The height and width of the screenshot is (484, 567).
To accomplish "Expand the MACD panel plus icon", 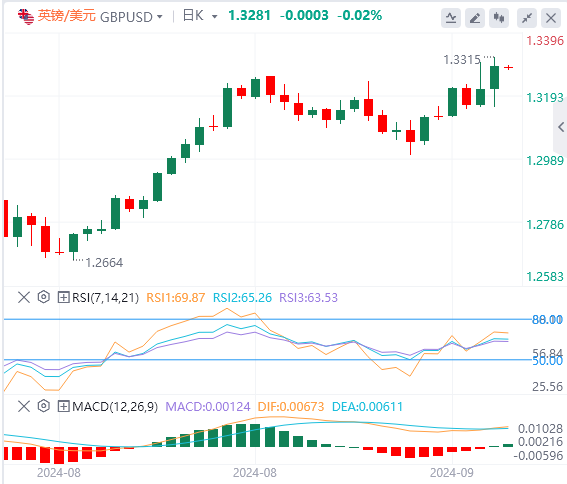I will pyautogui.click(x=64, y=407).
